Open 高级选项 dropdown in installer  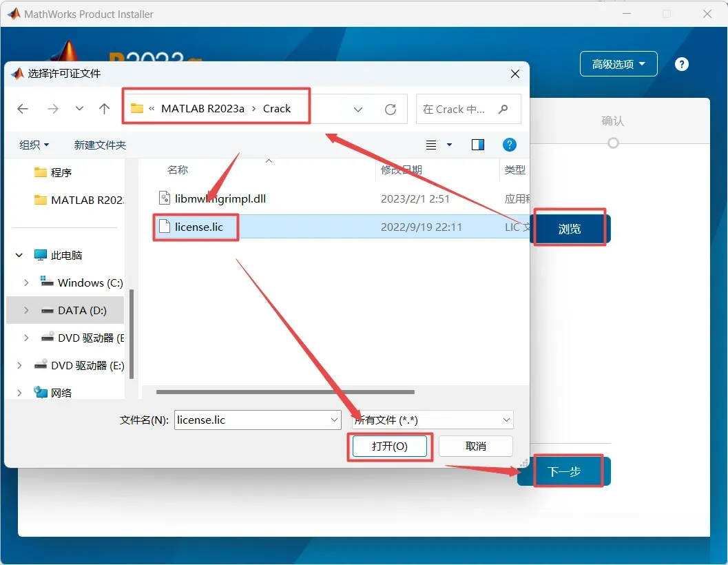(x=618, y=63)
